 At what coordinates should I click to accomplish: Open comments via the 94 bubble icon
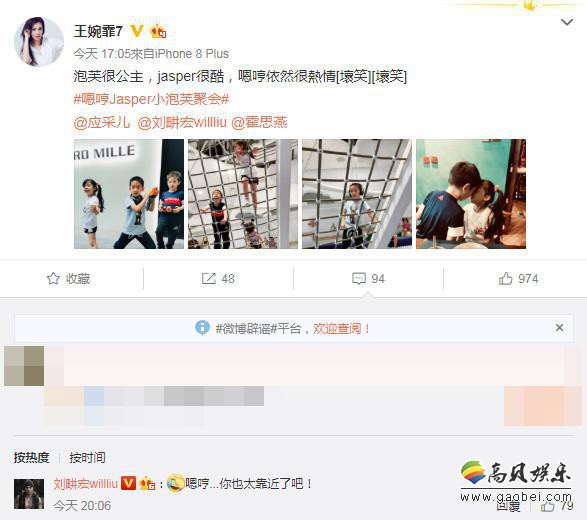[x=359, y=279]
